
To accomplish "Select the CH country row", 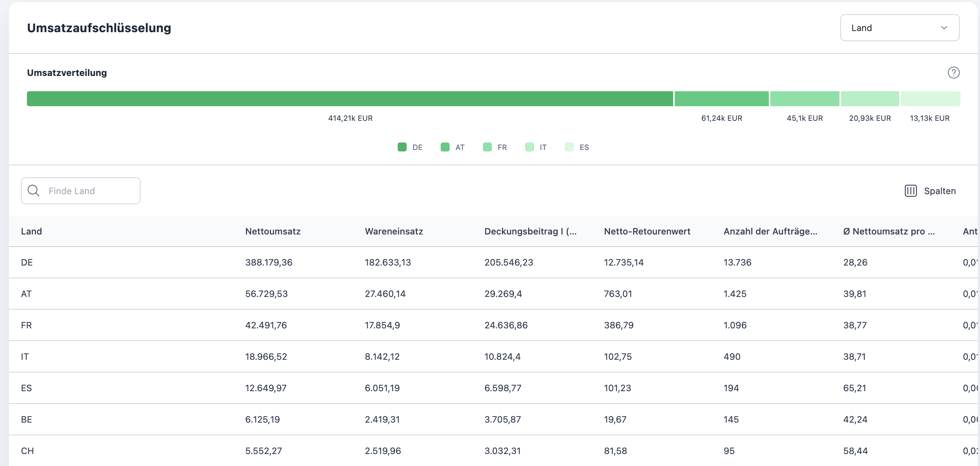I will [27, 451].
